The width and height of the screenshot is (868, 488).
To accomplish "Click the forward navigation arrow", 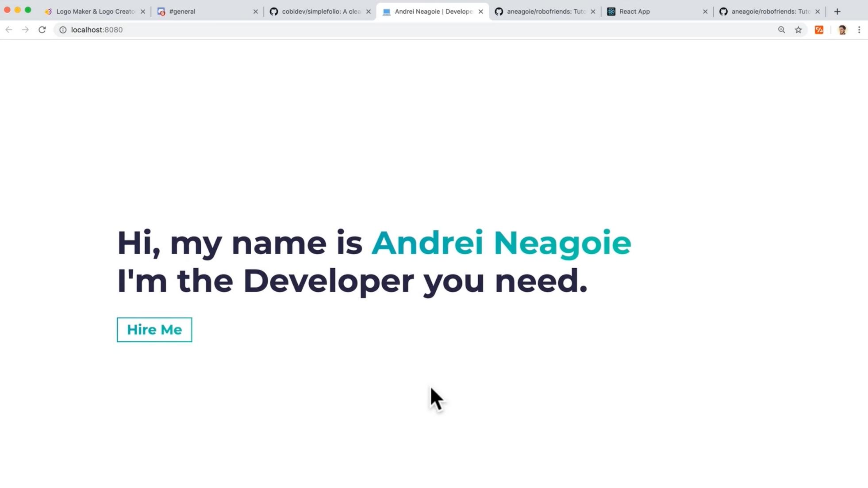I will click(x=25, y=30).
